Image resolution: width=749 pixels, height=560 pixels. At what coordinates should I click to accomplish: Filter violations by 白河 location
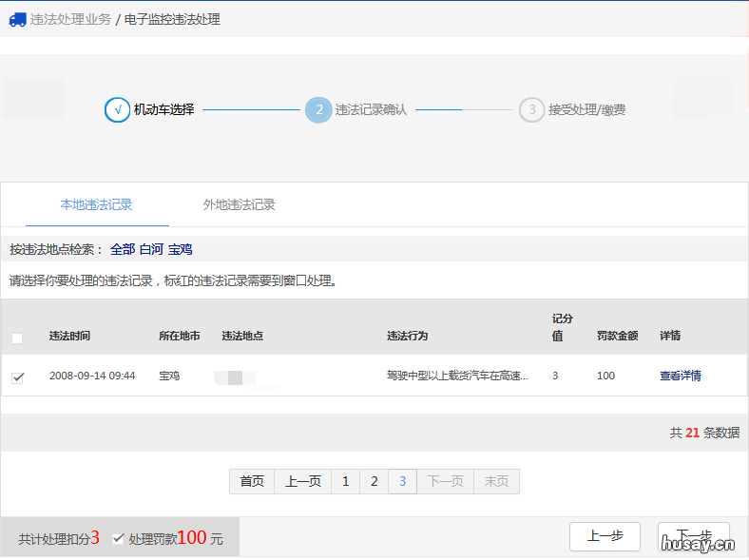[x=151, y=249]
